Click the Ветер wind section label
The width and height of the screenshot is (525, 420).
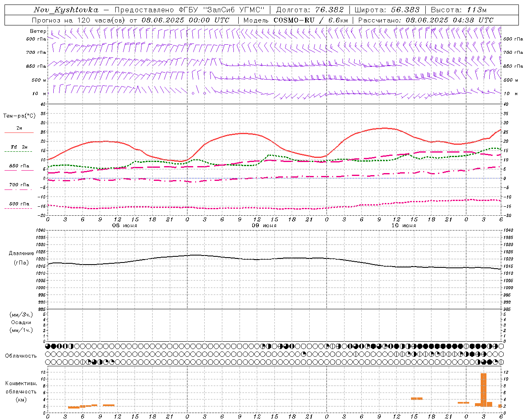coord(38,31)
